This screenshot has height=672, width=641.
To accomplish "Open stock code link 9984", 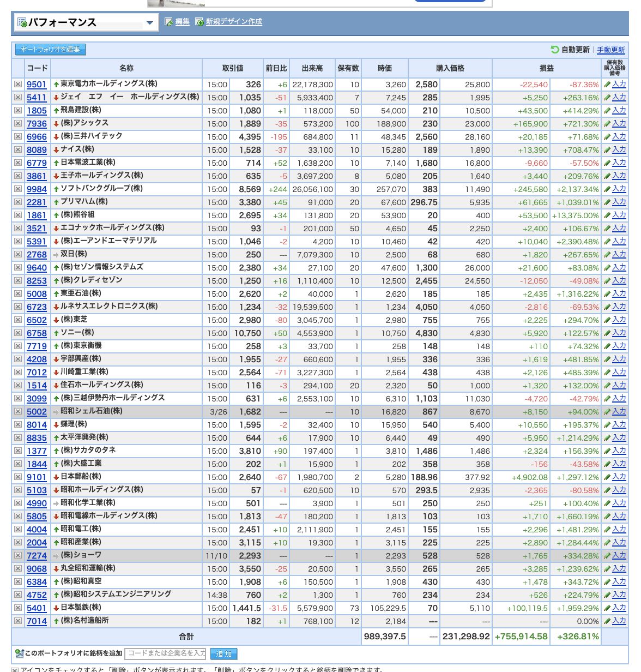I will (37, 189).
